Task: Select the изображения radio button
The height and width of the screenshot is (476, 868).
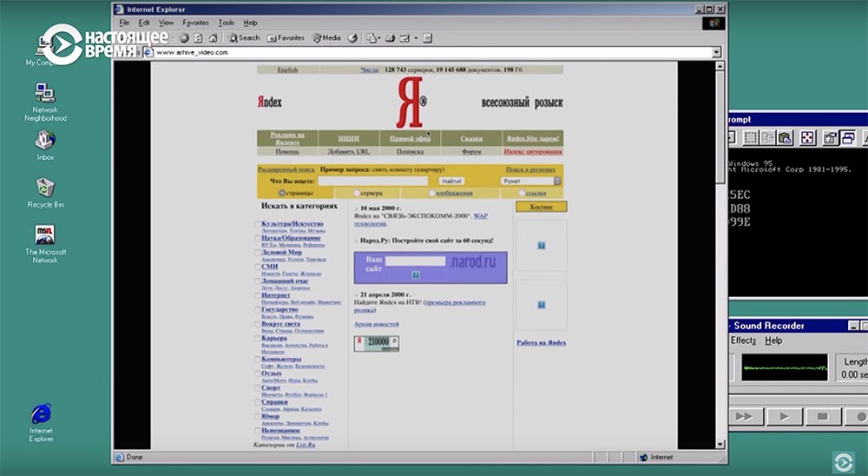Action: click(x=431, y=193)
